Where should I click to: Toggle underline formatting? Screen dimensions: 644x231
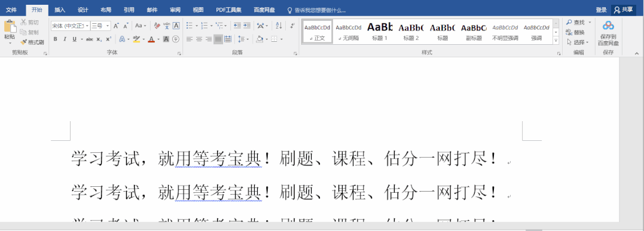click(x=74, y=39)
